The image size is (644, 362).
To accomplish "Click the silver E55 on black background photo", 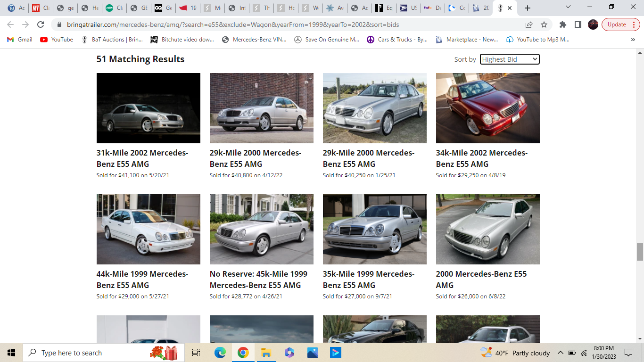I will click(x=149, y=108).
